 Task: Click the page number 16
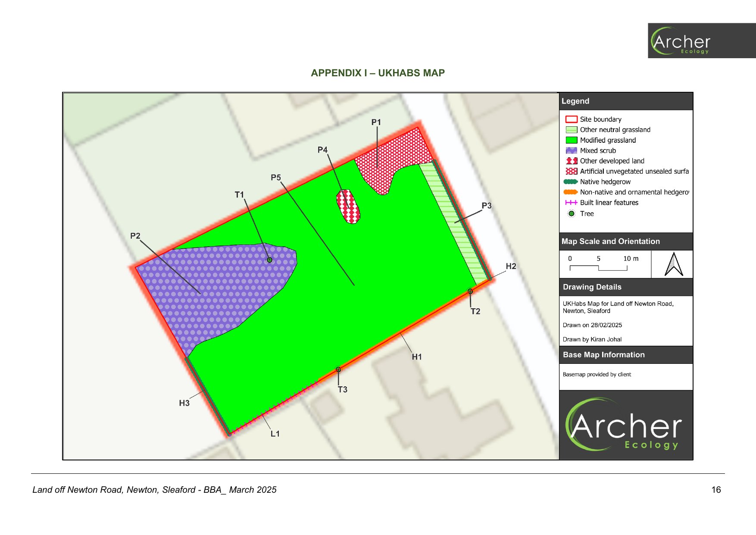[716, 490]
